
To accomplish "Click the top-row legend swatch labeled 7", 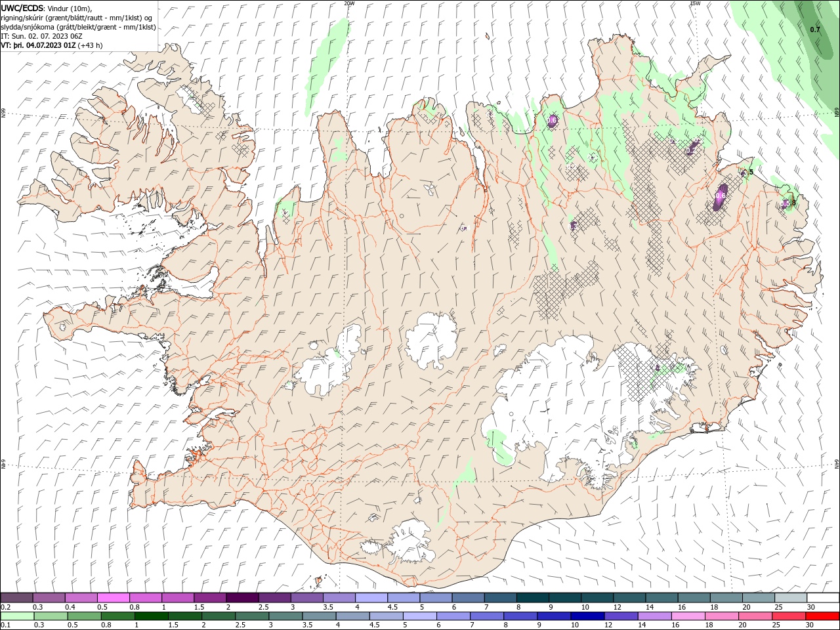I will [x=500, y=598].
